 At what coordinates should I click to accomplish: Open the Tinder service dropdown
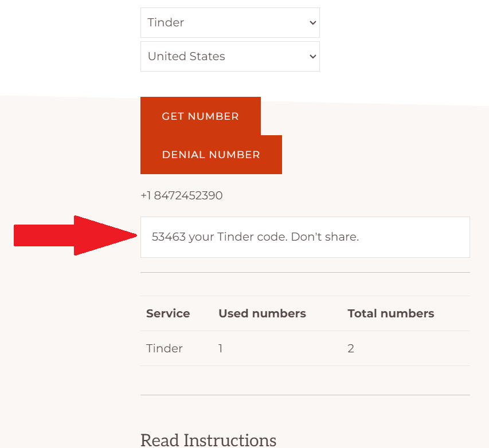pos(229,23)
